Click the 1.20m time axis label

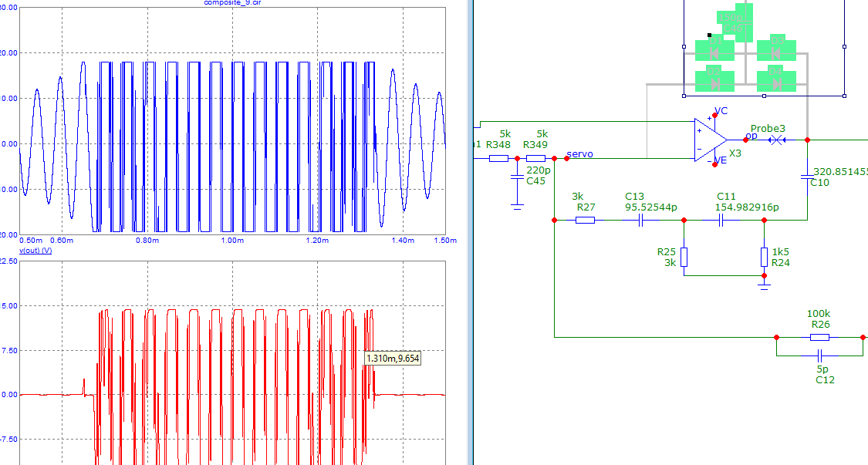pos(317,241)
